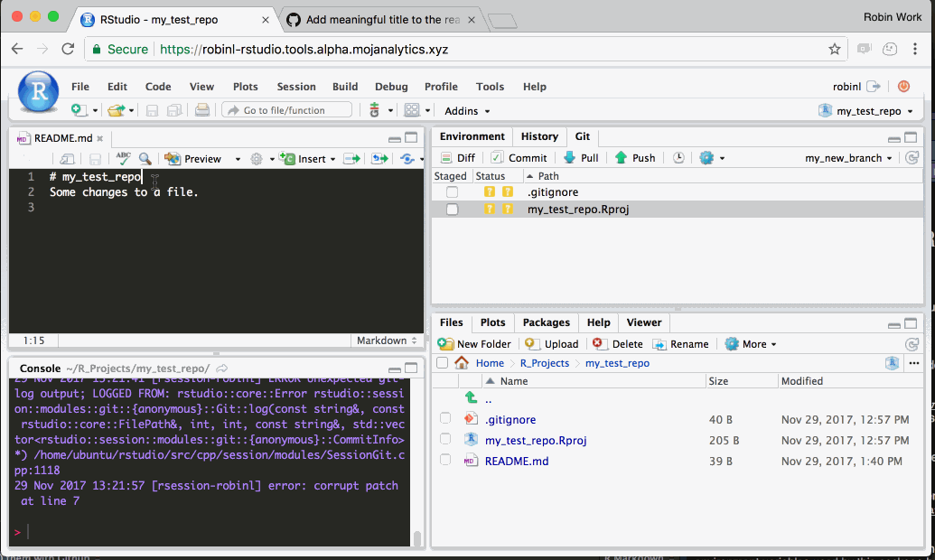Open the my_test_repo project dropdown
The width and height of the screenshot is (935, 560).
[865, 111]
